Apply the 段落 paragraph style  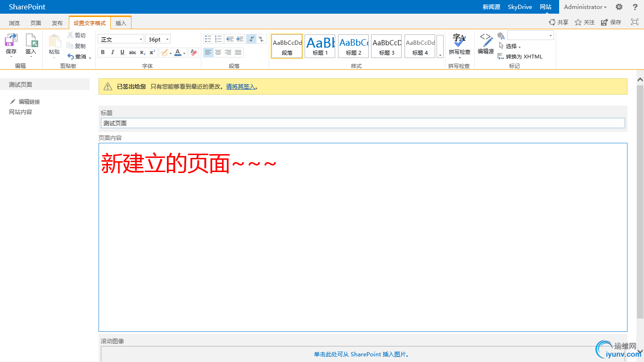pyautogui.click(x=287, y=46)
